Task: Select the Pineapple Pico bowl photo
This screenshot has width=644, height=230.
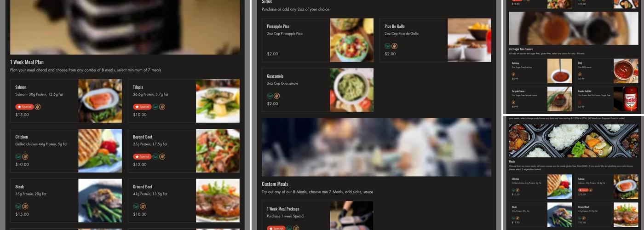Action: tap(351, 40)
